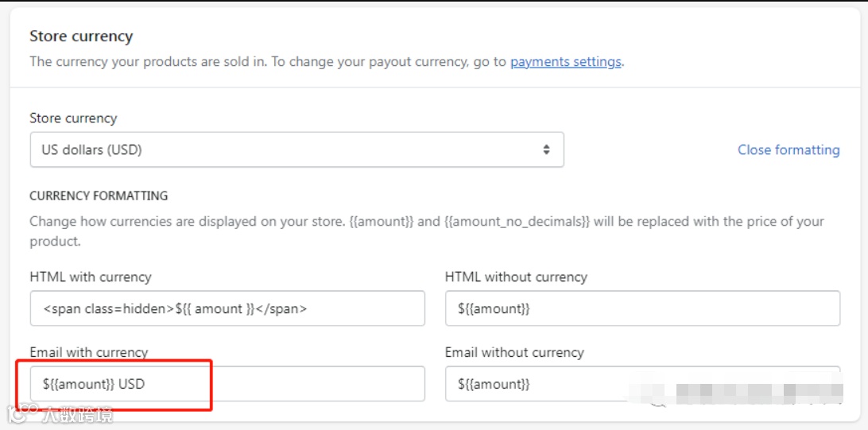Click the '{{amount_no_decimals}}' text in the description
The height and width of the screenshot is (430, 868).
pyautogui.click(x=517, y=221)
